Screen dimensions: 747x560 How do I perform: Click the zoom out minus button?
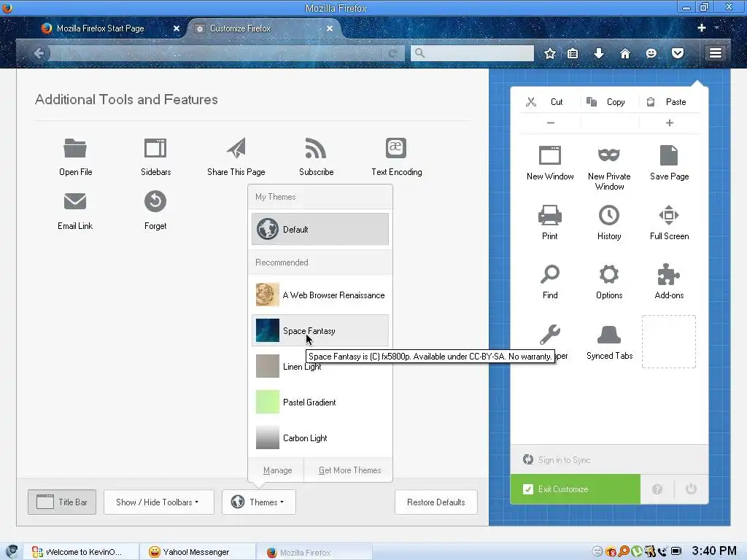[x=550, y=122]
